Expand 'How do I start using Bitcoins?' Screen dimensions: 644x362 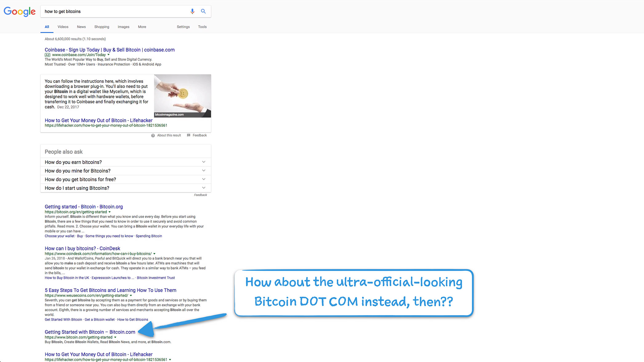coord(203,188)
